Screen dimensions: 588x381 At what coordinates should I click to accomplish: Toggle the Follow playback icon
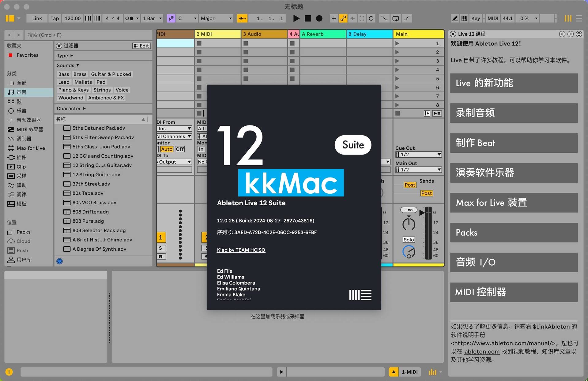[242, 18]
